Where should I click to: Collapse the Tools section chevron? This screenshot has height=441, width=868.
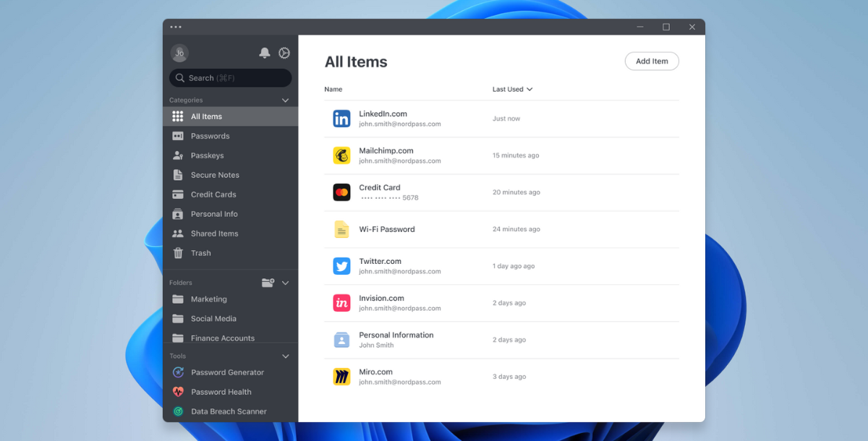[285, 356]
